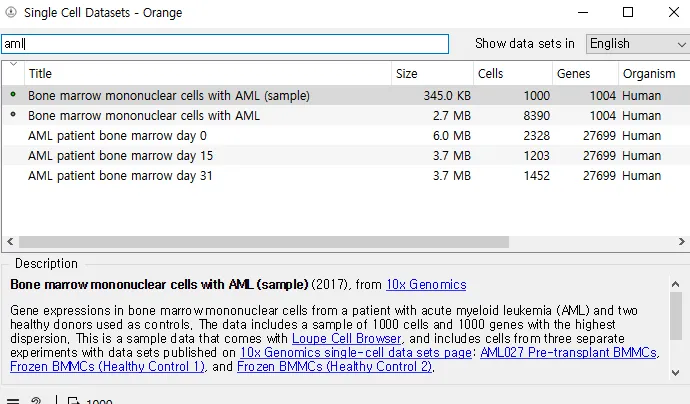
Task: Open the language dropdown showing English
Action: (x=637, y=43)
